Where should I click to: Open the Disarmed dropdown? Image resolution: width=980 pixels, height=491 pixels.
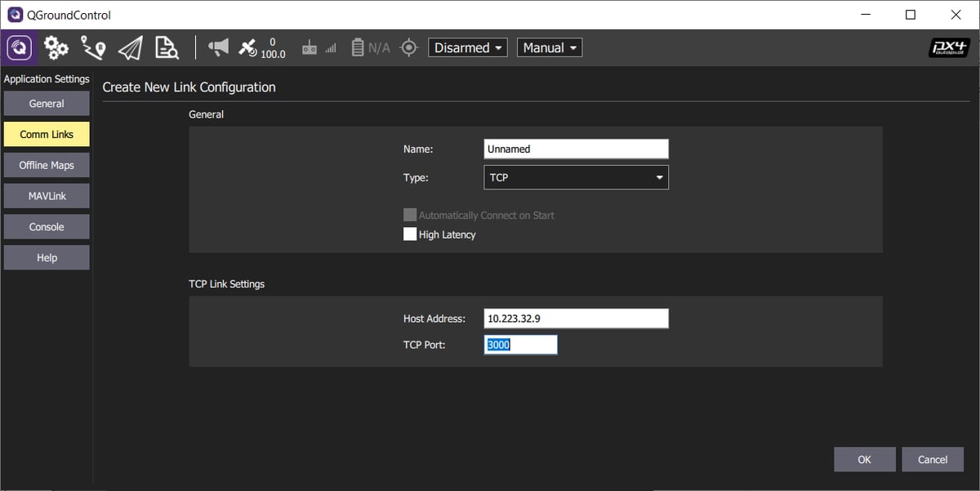(467, 47)
